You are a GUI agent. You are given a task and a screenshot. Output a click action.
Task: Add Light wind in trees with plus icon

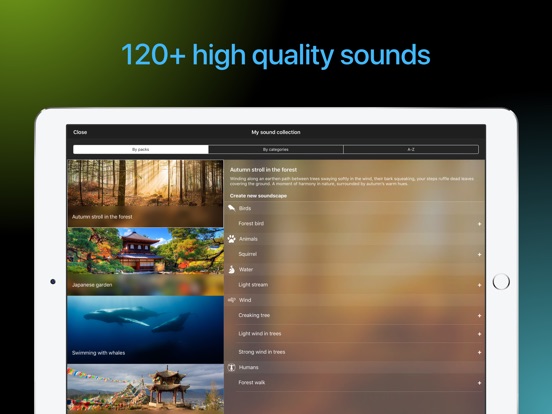click(479, 334)
